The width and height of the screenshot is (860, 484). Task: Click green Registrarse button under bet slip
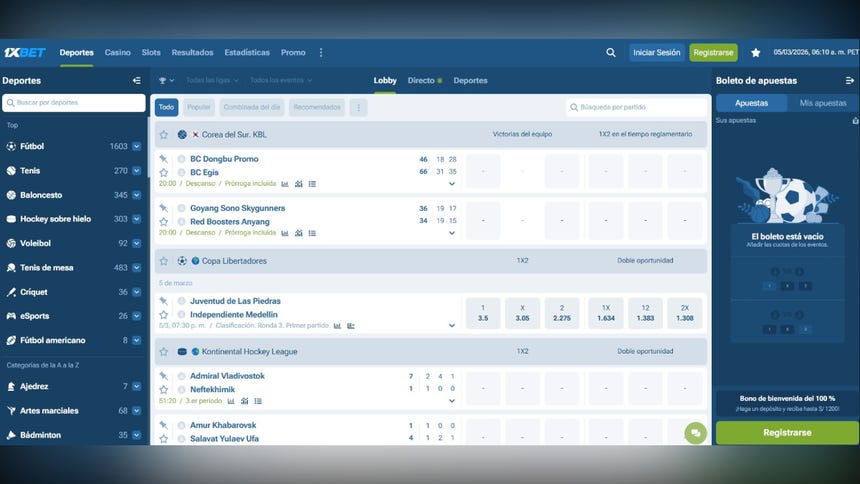[787, 433]
